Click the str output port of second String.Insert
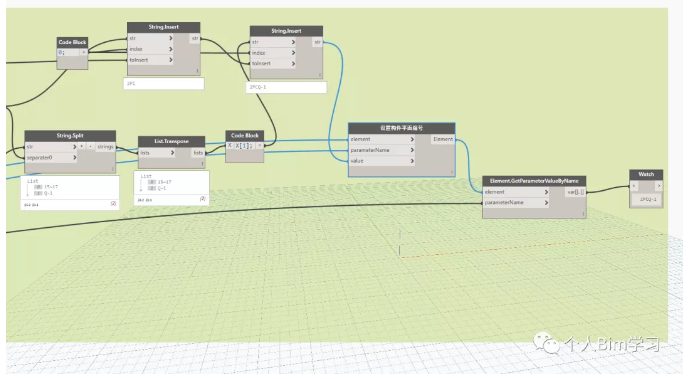688x379 pixels. (318, 42)
